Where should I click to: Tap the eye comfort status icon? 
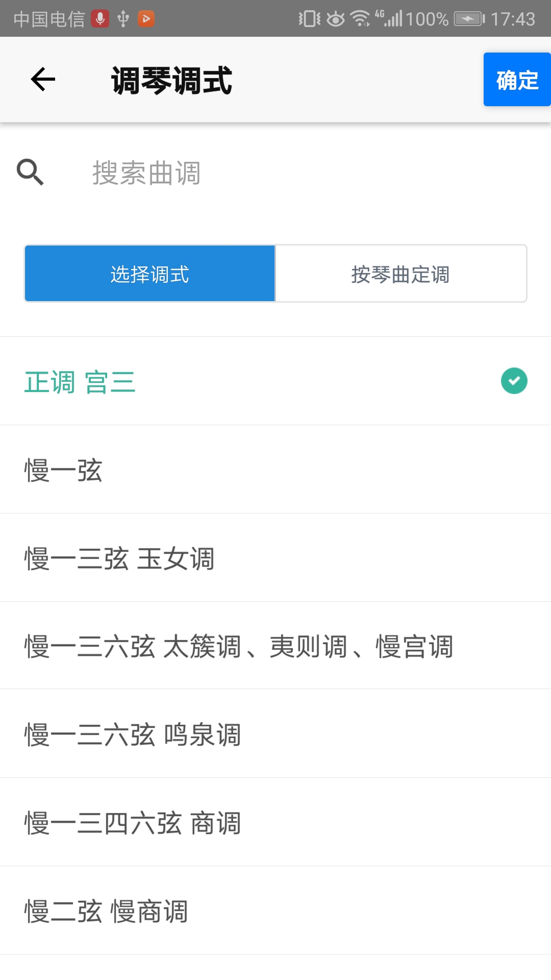click(x=335, y=19)
